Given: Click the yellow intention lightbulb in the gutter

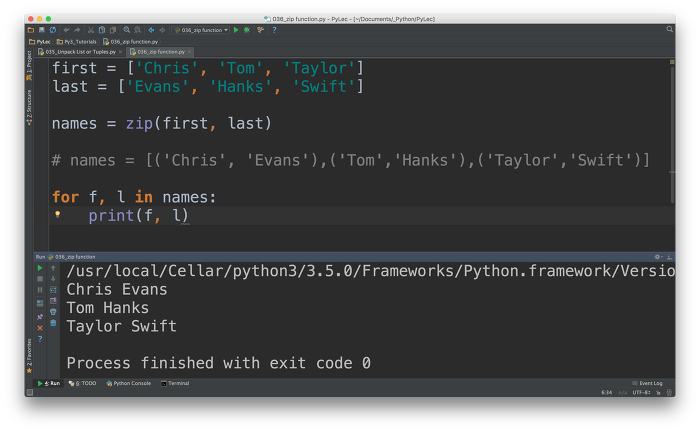Looking at the screenshot, I should tap(57, 215).
